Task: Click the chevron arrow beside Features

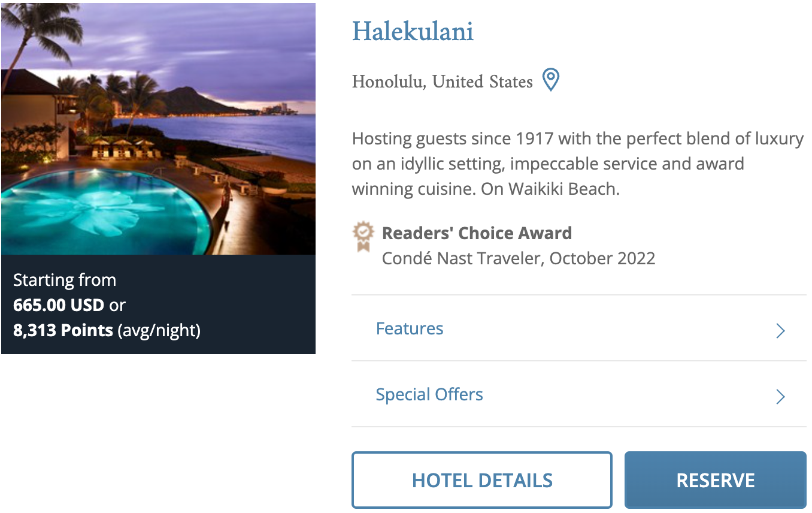Action: [780, 330]
